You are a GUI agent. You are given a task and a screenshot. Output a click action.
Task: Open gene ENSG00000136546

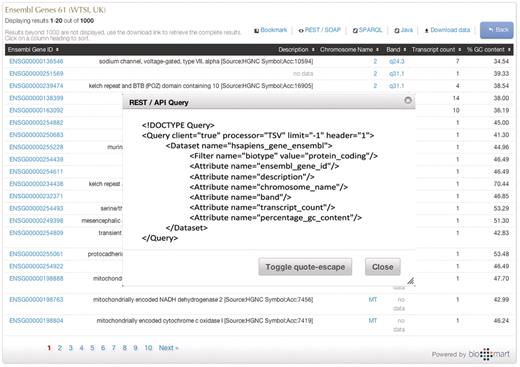tap(36, 61)
